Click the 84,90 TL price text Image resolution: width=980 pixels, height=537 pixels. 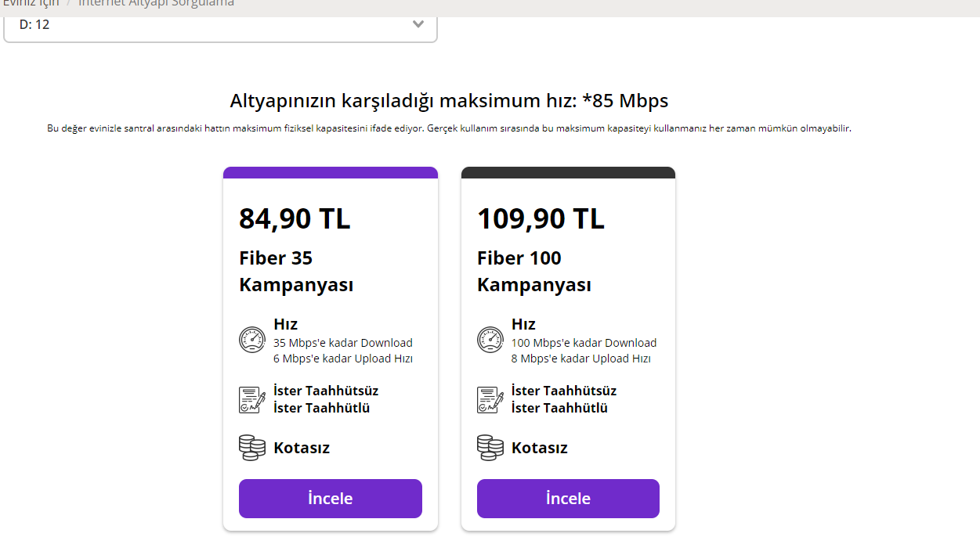point(295,219)
